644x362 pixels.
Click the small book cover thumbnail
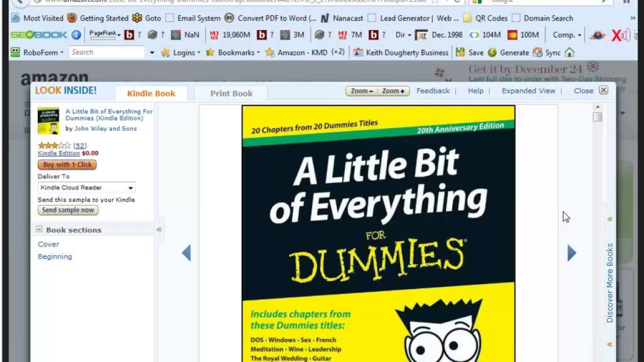pyautogui.click(x=48, y=121)
